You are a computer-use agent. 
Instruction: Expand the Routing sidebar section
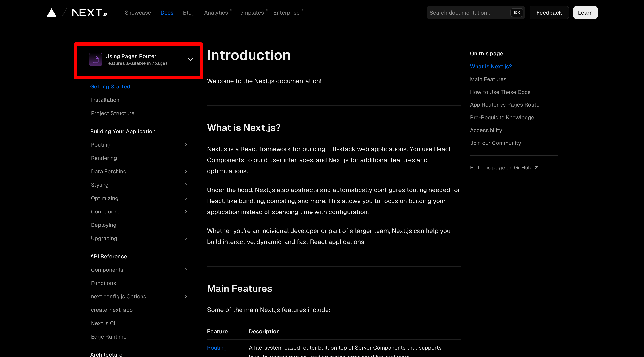click(185, 145)
